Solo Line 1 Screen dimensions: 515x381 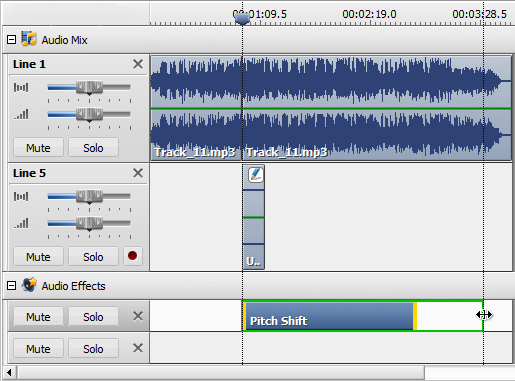(x=93, y=148)
